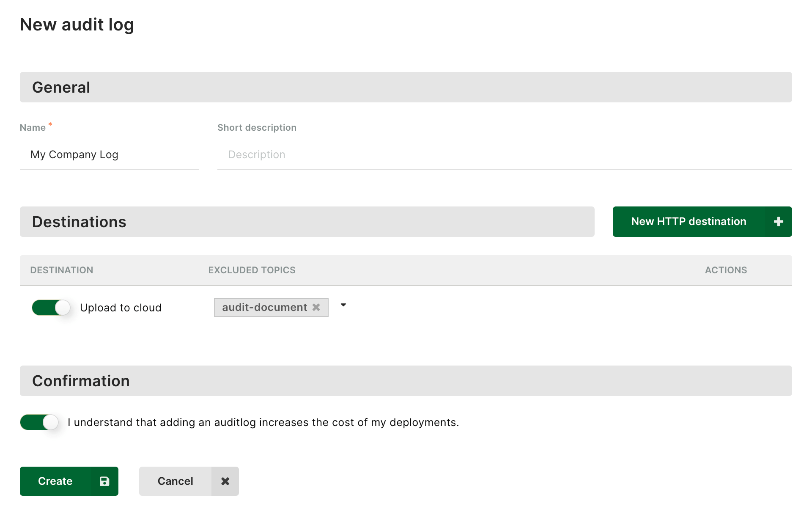Screen dimensions: 812x517
Task: Focus the Name input field with My Company Log
Action: point(110,155)
